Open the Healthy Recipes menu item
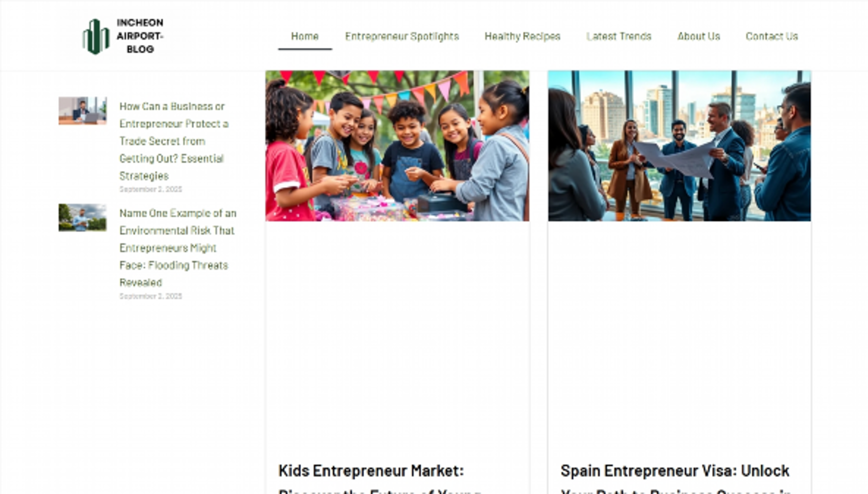The width and height of the screenshot is (868, 494). [522, 36]
